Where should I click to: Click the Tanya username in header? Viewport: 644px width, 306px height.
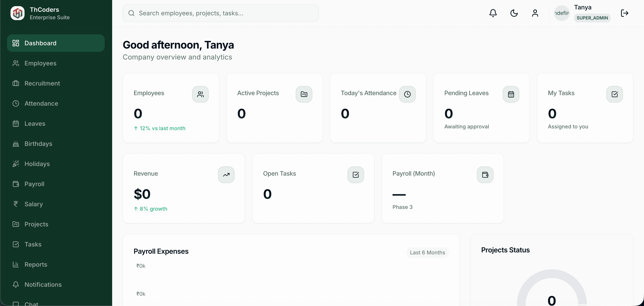tap(583, 7)
